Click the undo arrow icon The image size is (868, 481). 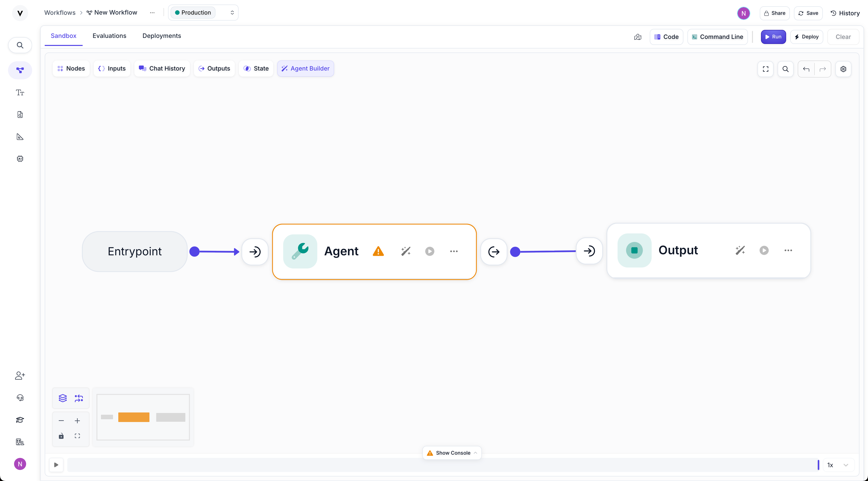pos(806,69)
